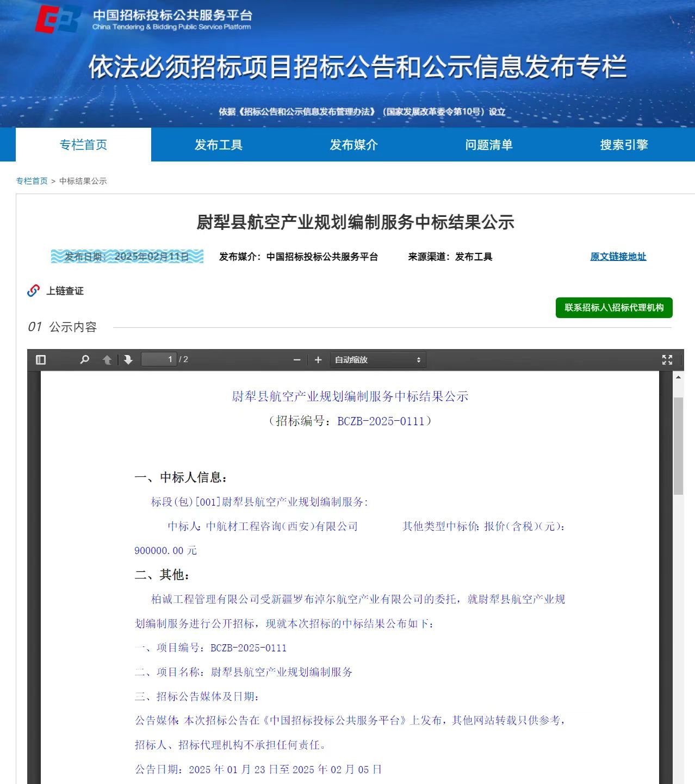Click the page title 尉犁县航空产业规划编制服务中标结果公示
Image resolution: width=695 pixels, height=784 pixels.
point(355,222)
